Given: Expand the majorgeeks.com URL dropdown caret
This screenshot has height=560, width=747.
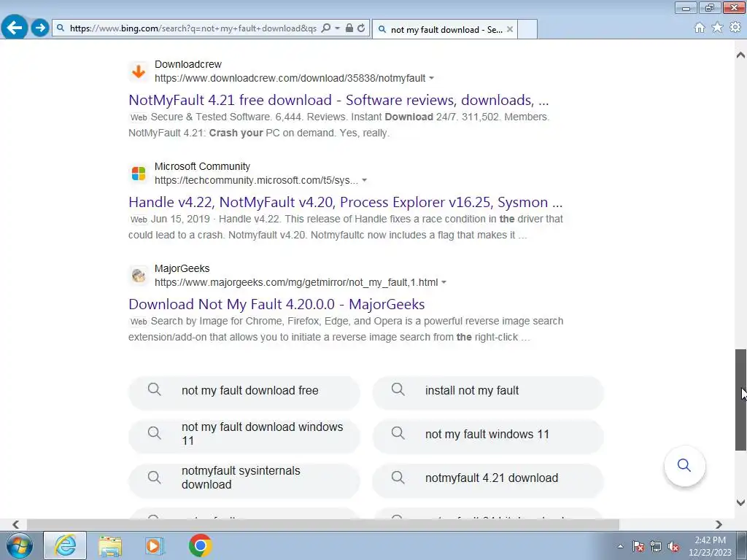Looking at the screenshot, I should click(x=444, y=282).
